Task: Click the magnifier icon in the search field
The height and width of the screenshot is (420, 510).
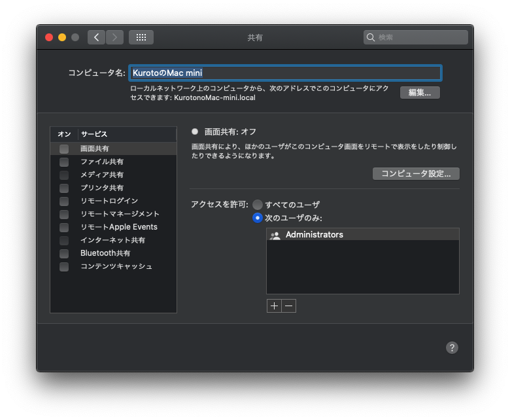Action: click(x=371, y=37)
